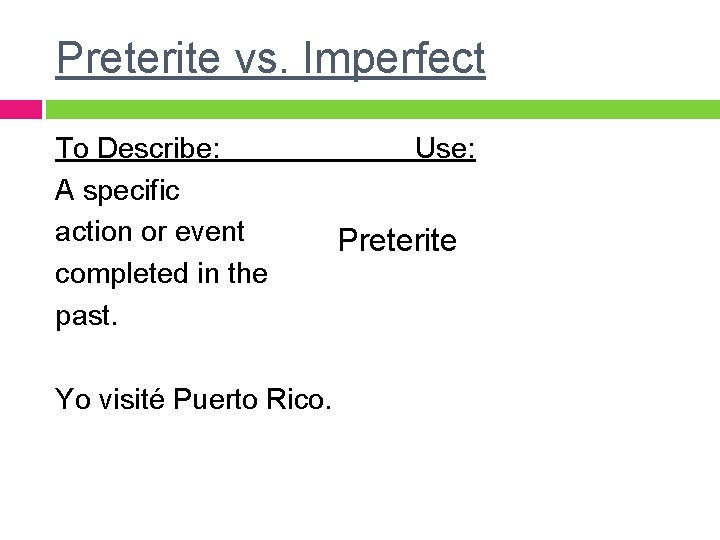Viewport: 720px width, 540px height.
Task: Click the word "Yo" in the example sentence
Action: click(x=72, y=400)
